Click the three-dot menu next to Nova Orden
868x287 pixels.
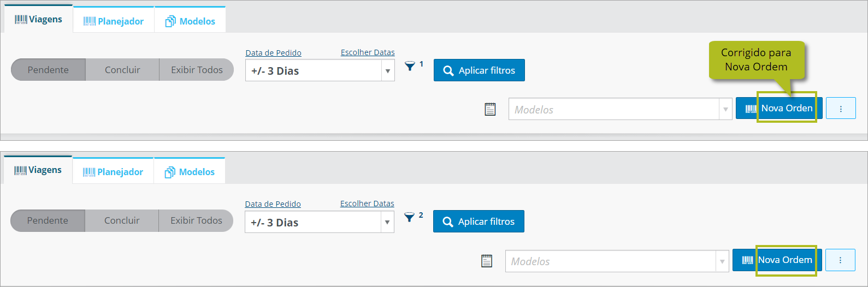841,109
